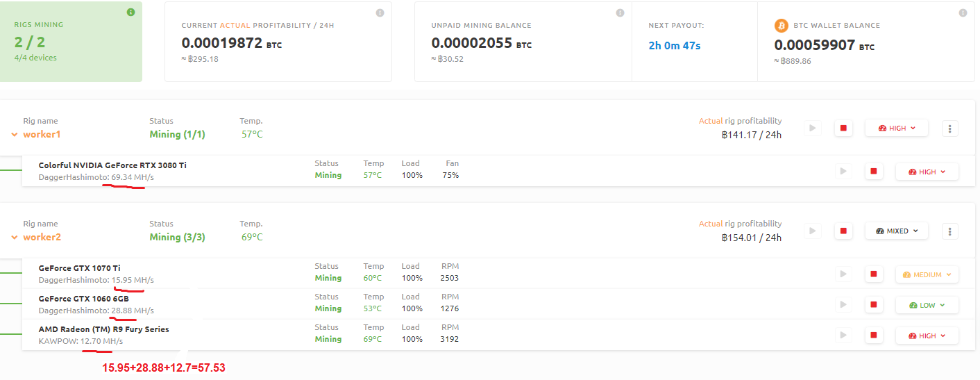Start the GeForce GTX 1070 Ti device

tap(843, 274)
